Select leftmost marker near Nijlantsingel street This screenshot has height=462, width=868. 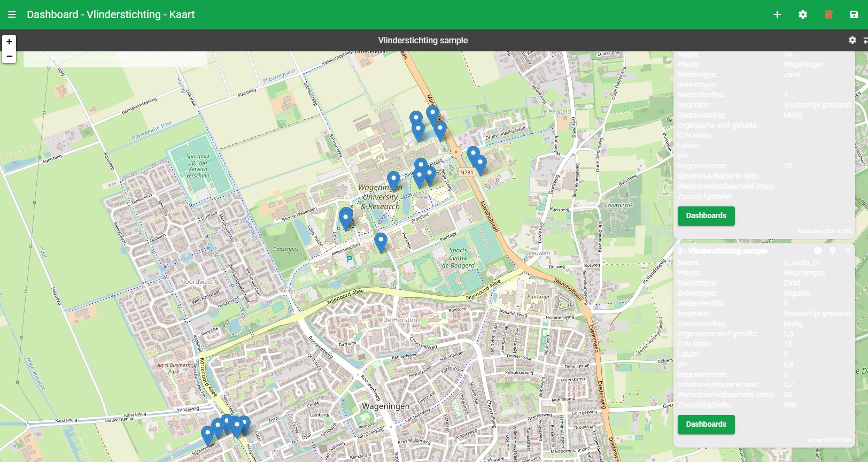(207, 436)
